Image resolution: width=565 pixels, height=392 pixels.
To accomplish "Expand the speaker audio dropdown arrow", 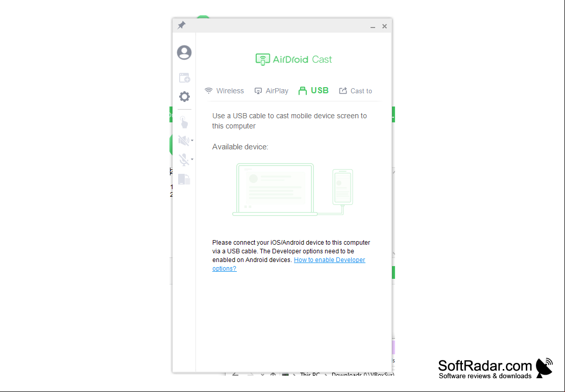I will (x=192, y=140).
